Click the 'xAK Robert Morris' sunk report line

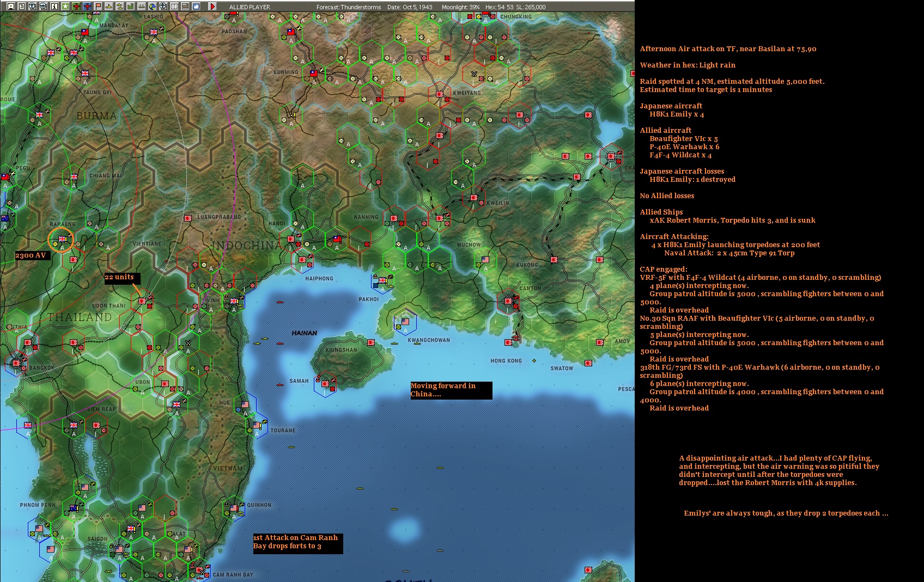(733, 220)
